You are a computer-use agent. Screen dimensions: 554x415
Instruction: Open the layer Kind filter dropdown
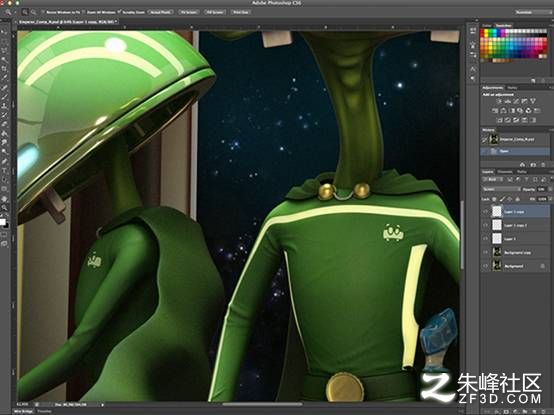(x=494, y=180)
